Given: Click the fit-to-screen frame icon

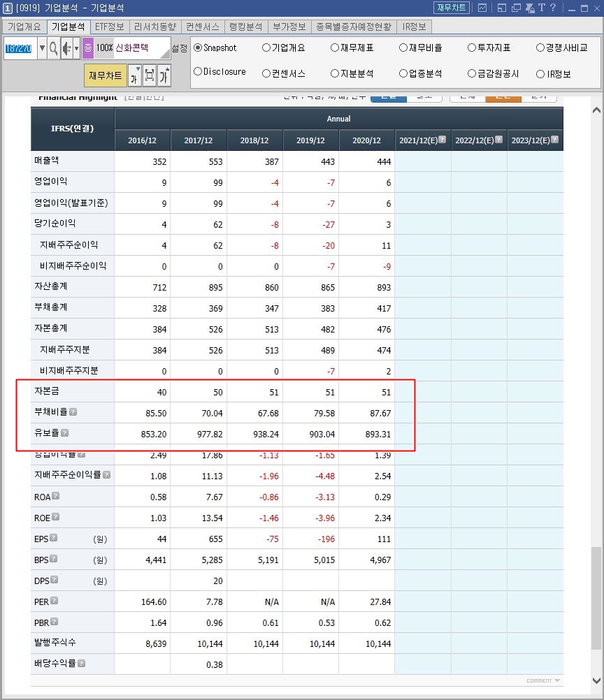Looking at the screenshot, I should pos(150,76).
